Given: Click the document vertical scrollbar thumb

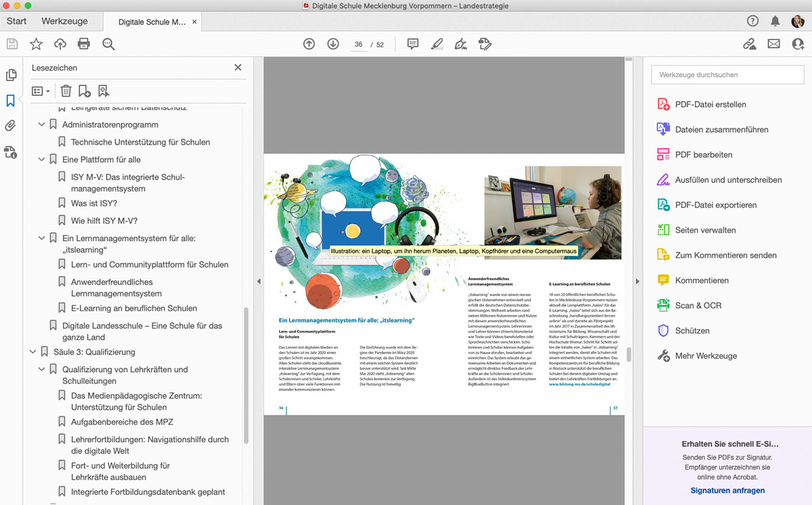Looking at the screenshot, I should point(629,355).
